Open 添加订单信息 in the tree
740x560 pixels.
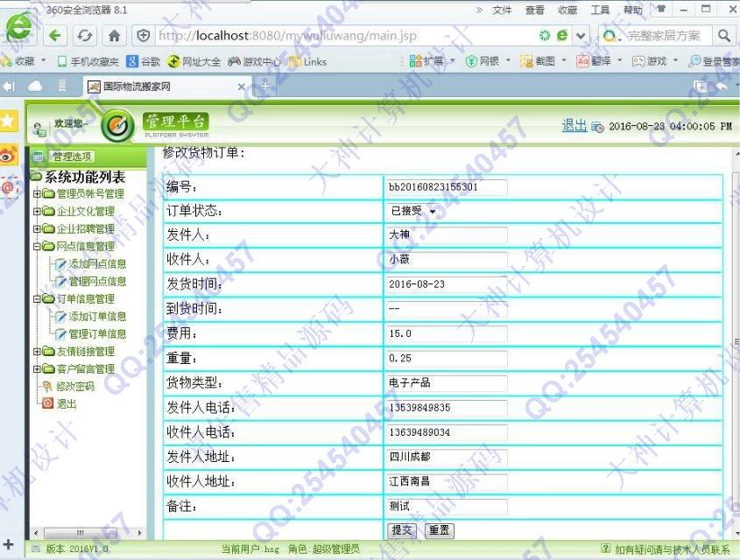(96, 316)
